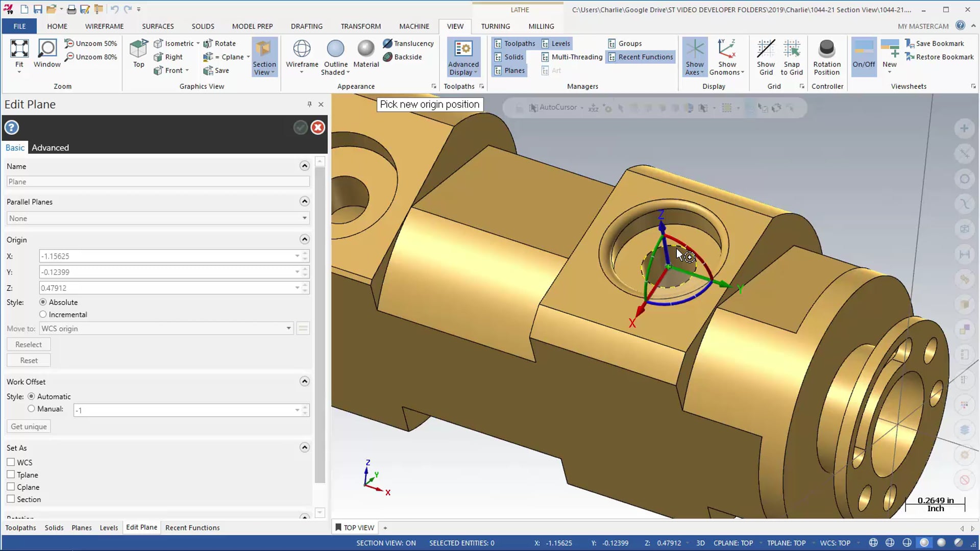This screenshot has height=551, width=980.
Task: Switch to the Advanced tab
Action: tap(50, 147)
